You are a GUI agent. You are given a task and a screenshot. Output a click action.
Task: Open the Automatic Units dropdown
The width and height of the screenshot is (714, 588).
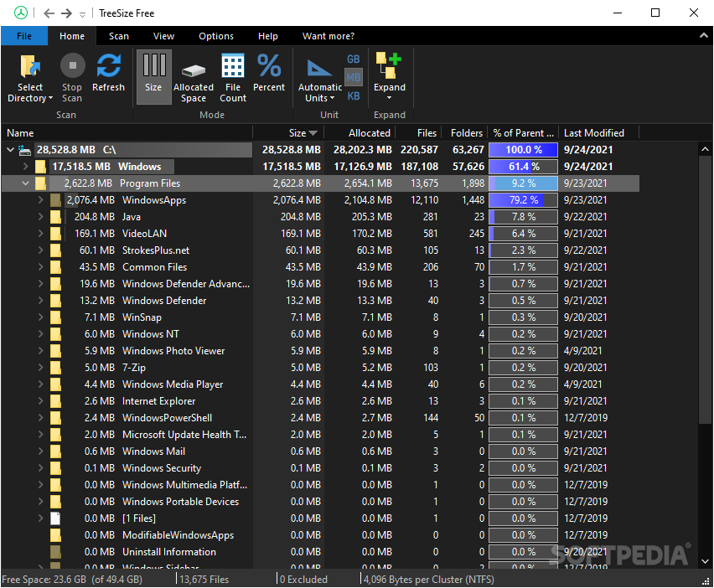[319, 80]
